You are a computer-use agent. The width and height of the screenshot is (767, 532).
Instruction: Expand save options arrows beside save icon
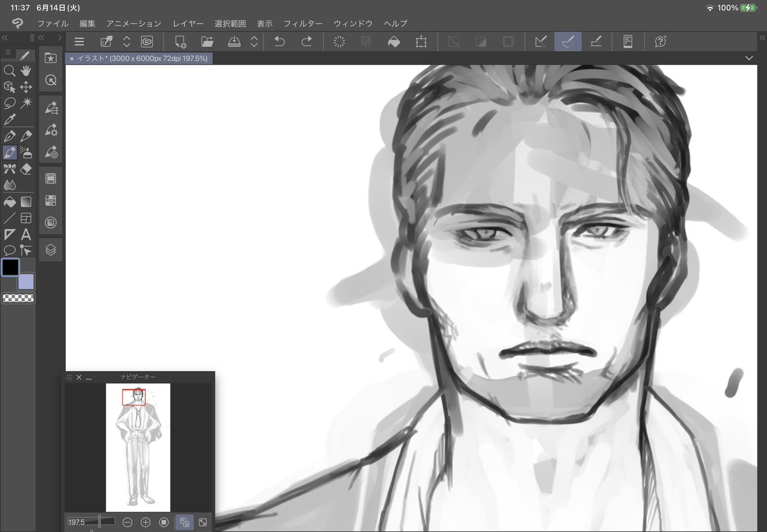[x=254, y=42]
